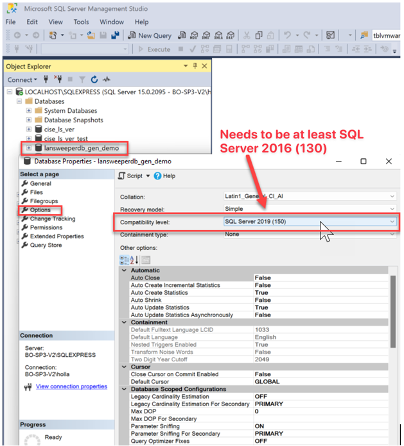404x446 pixels.
Task: Click the Parse checkmark icon beside Execute
Action: tap(192, 49)
